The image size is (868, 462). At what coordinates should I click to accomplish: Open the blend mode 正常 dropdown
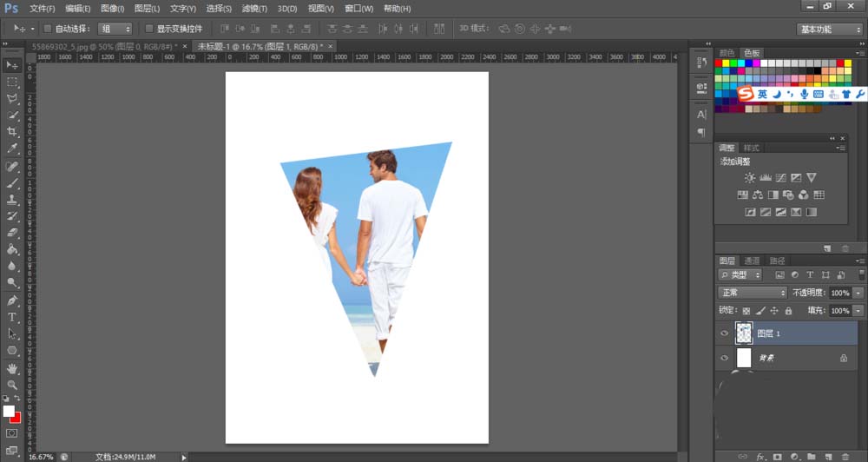[x=753, y=294]
